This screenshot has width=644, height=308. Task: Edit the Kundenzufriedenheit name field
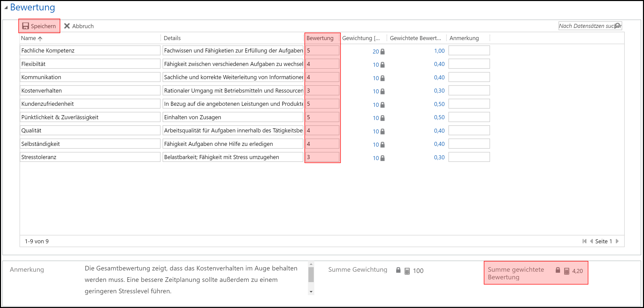point(90,104)
